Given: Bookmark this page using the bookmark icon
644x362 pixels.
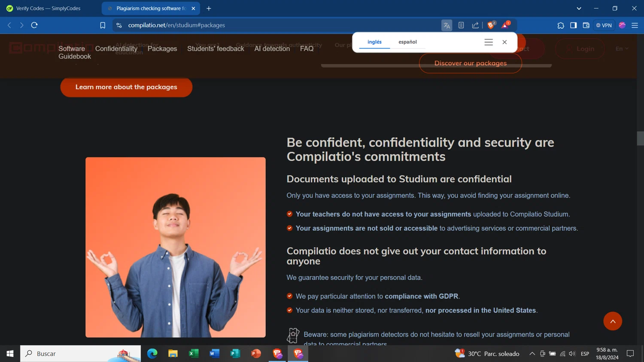Looking at the screenshot, I should 103,25.
